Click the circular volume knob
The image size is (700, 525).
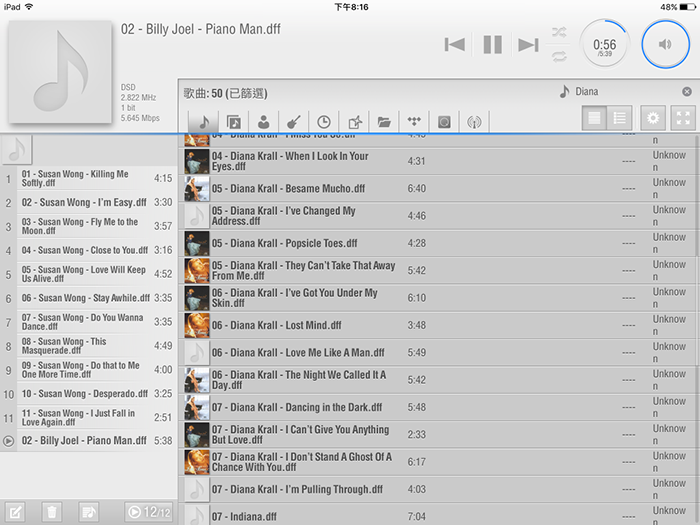[665, 44]
